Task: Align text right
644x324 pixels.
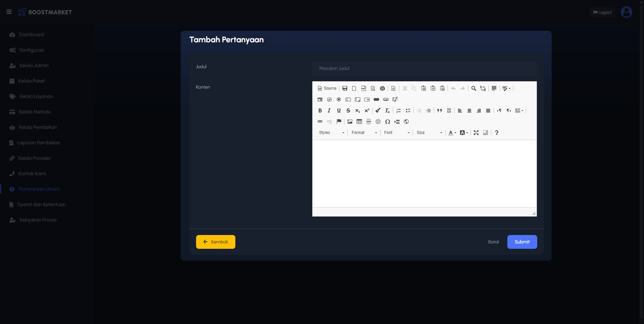Action: (479, 110)
